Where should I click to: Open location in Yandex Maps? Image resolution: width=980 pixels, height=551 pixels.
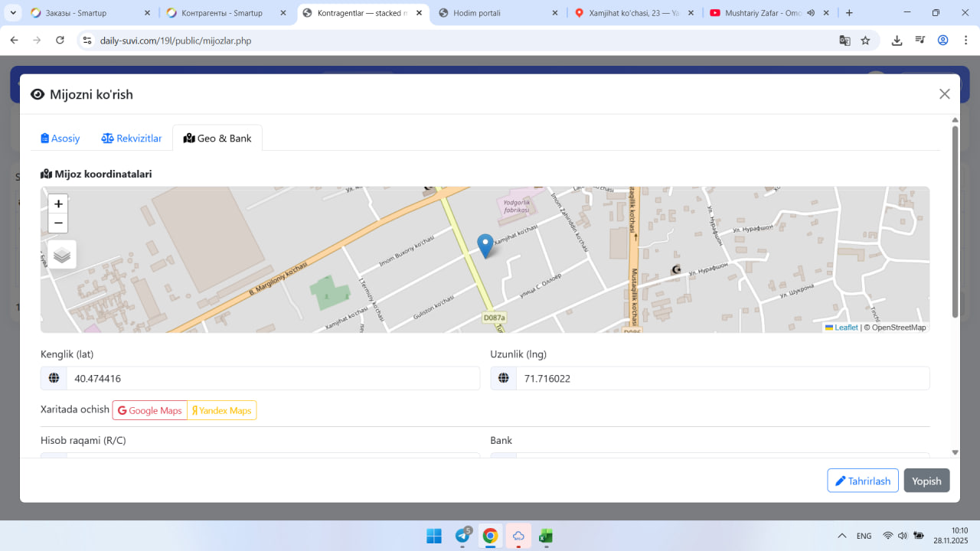pos(222,411)
